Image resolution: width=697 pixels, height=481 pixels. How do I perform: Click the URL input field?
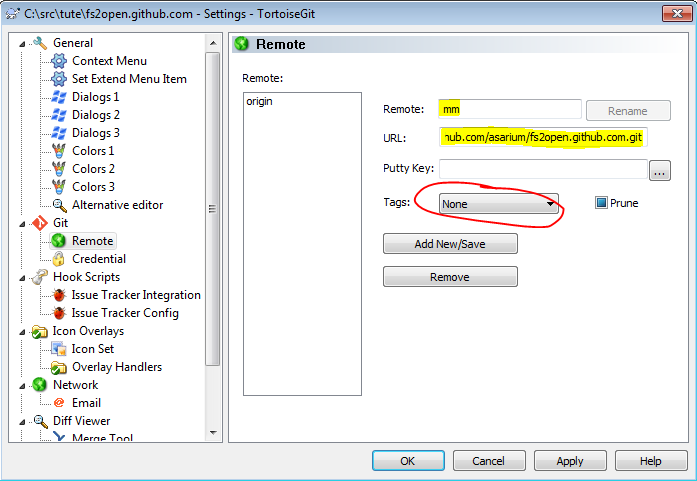coord(542,136)
